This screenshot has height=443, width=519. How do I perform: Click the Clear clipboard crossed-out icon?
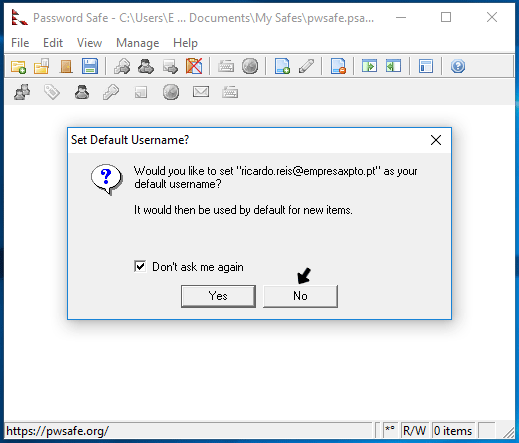pyautogui.click(x=194, y=66)
